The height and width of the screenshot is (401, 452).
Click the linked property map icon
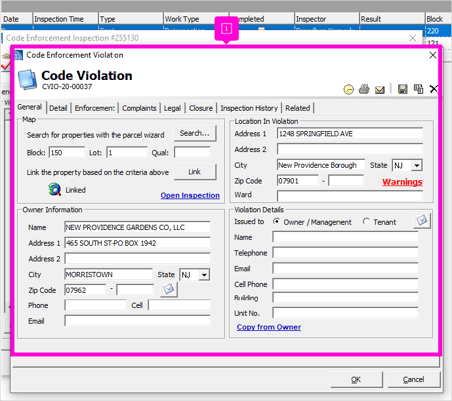54,189
